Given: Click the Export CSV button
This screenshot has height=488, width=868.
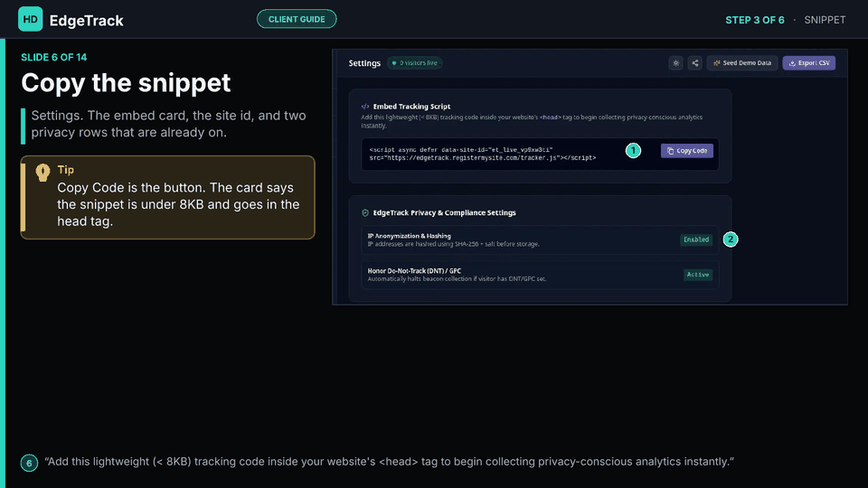Looking at the screenshot, I should [x=808, y=63].
